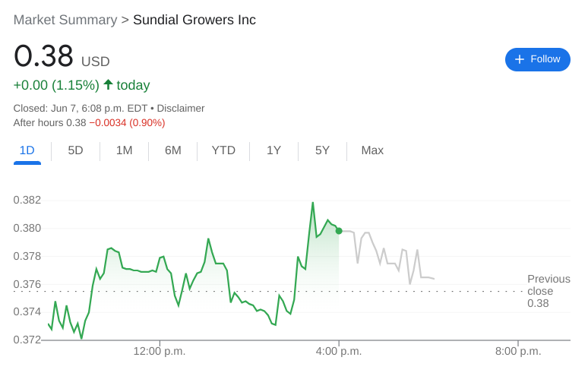Click the 12:00 p.m. axis label

tap(160, 351)
